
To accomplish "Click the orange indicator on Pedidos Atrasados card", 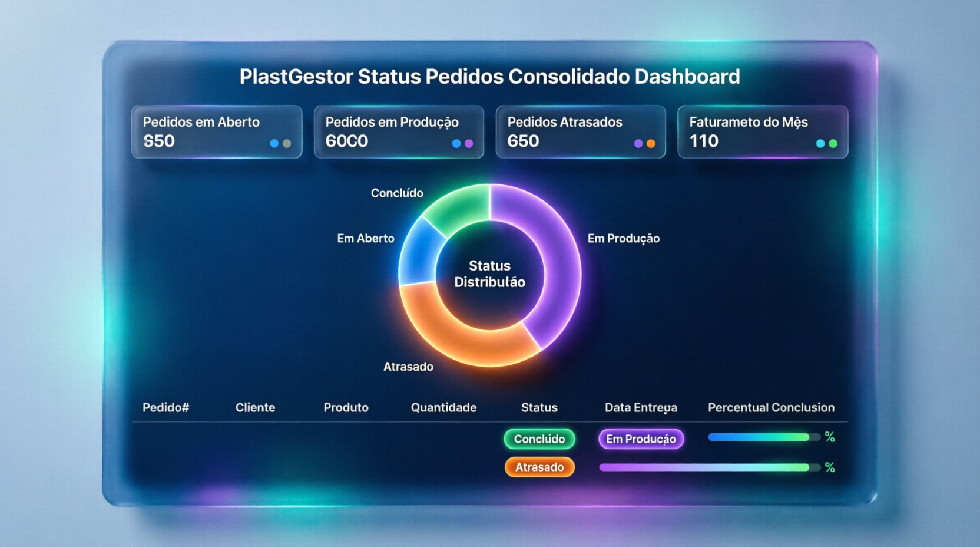I will coord(650,143).
